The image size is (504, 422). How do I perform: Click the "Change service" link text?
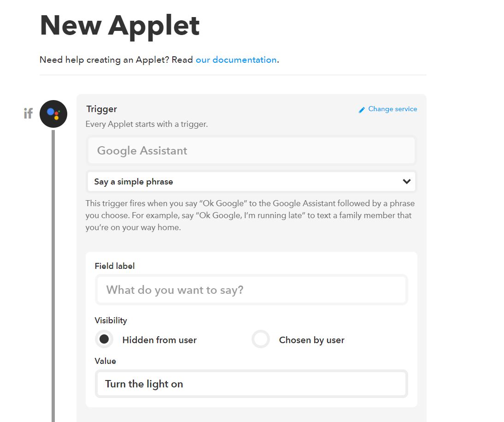[x=393, y=109]
